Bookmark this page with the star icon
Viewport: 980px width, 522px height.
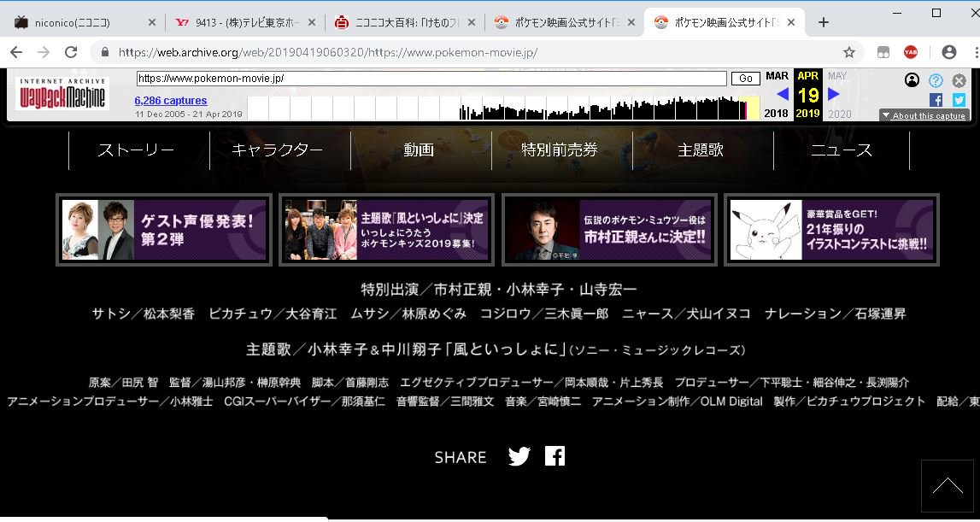click(x=848, y=52)
